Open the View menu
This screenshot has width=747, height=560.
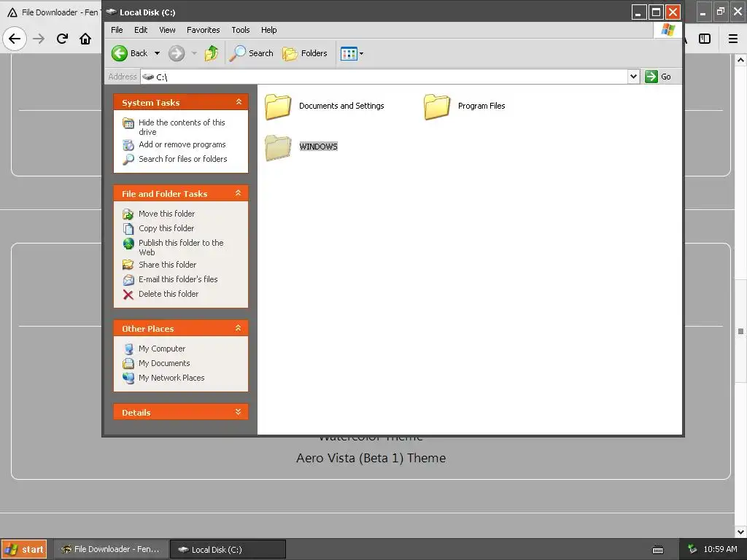167,30
